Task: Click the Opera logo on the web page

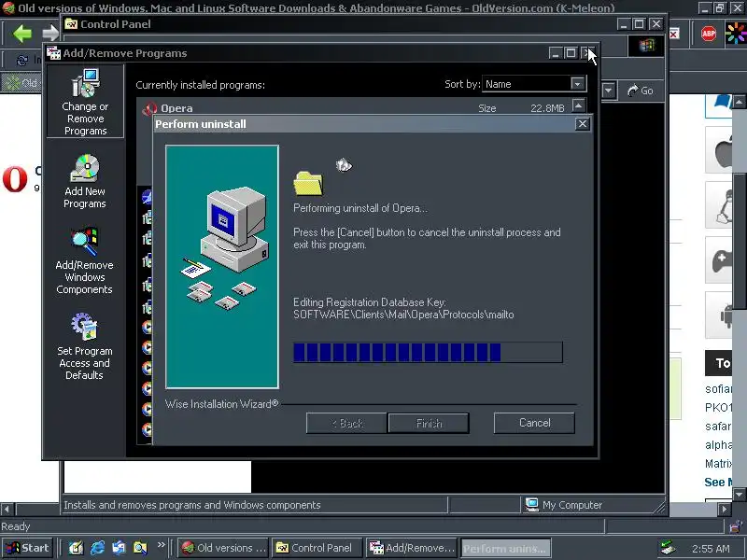Action: (x=15, y=179)
